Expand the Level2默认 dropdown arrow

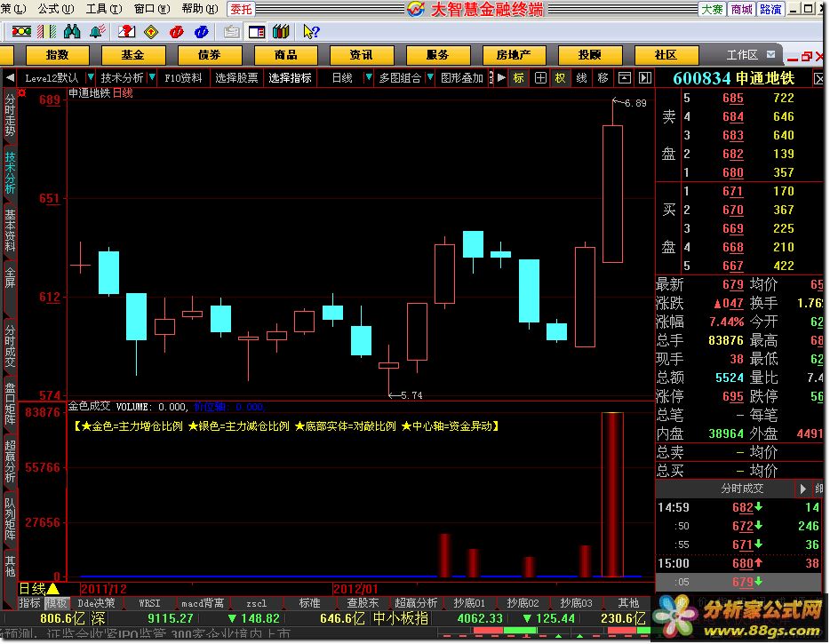(x=91, y=78)
